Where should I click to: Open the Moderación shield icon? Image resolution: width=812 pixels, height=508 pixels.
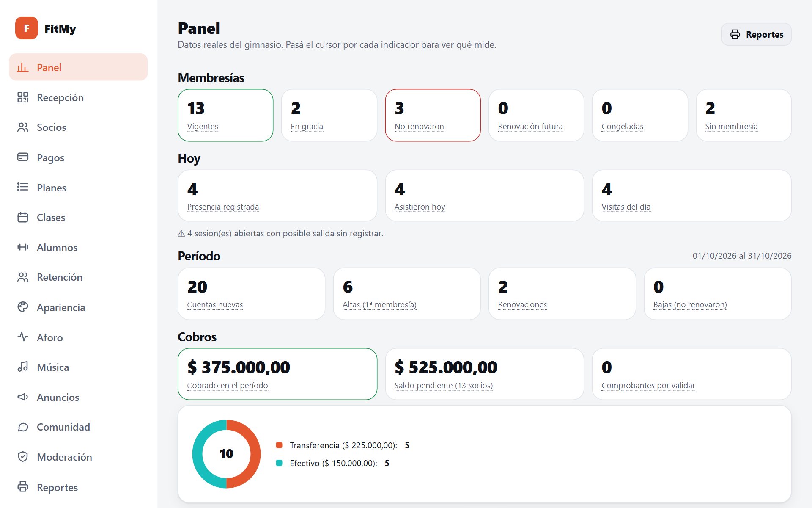[x=23, y=456]
